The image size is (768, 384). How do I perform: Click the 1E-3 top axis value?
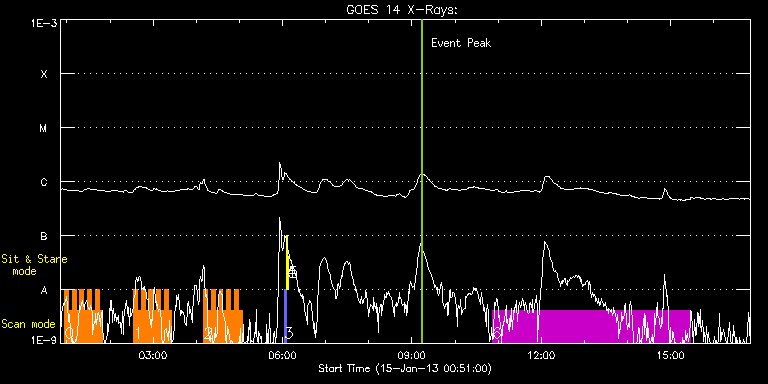pos(44,22)
